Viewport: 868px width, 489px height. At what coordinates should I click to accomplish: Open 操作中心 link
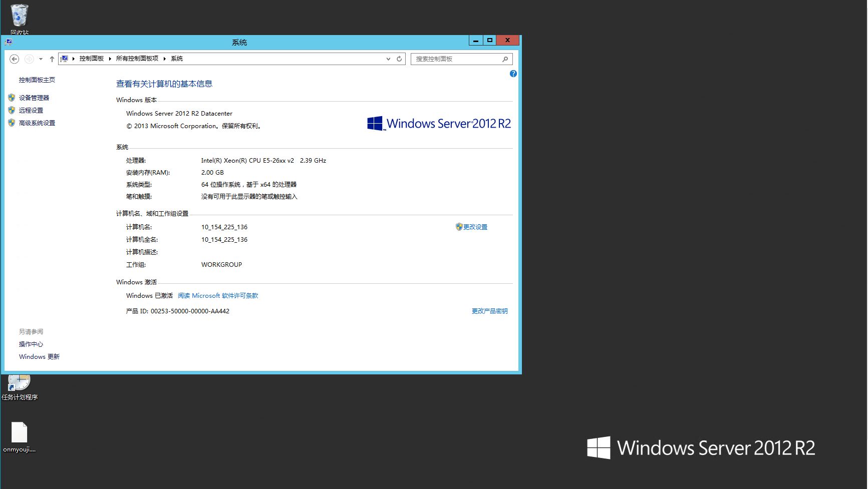tap(31, 344)
